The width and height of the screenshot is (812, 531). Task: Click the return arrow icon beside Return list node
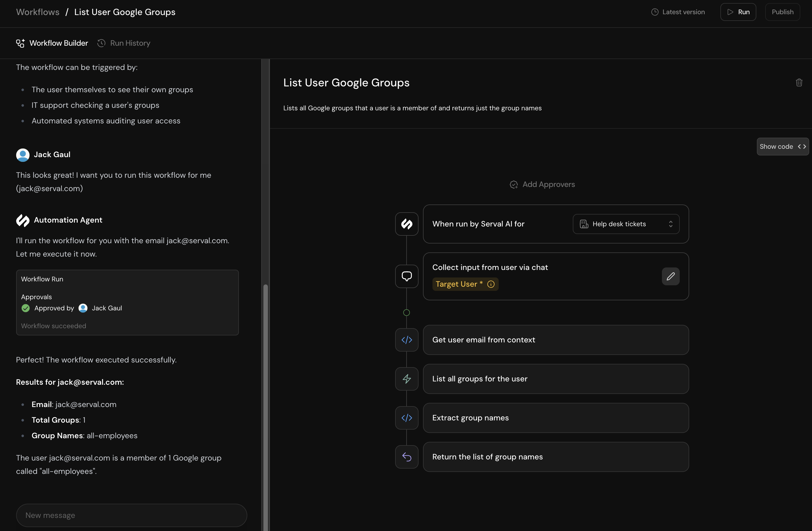(406, 457)
